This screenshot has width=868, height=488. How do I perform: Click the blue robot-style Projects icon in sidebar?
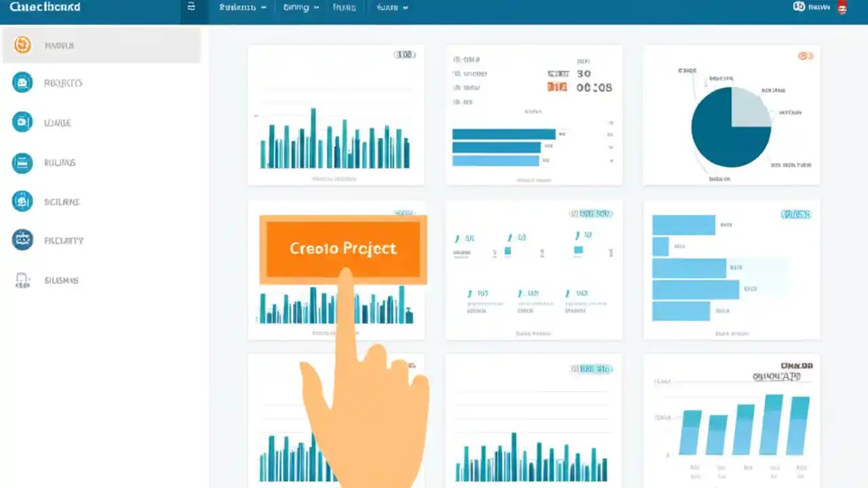click(x=22, y=82)
